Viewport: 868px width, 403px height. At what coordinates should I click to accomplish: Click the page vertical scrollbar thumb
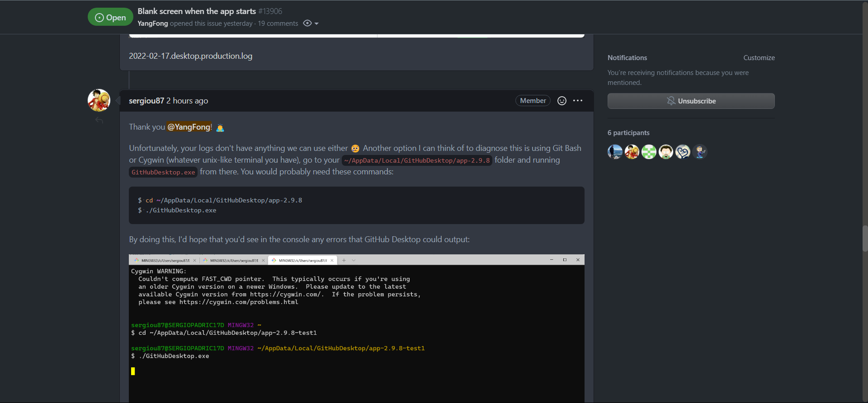pyautogui.click(x=865, y=238)
